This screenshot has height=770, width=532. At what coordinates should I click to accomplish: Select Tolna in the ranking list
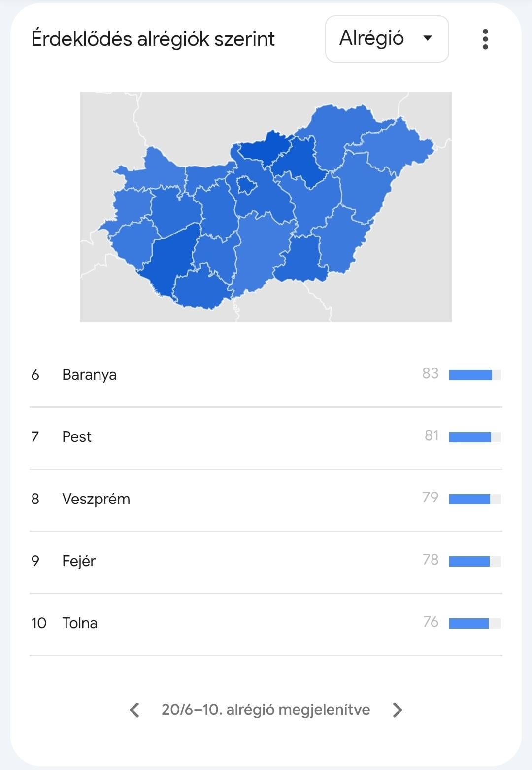point(80,623)
